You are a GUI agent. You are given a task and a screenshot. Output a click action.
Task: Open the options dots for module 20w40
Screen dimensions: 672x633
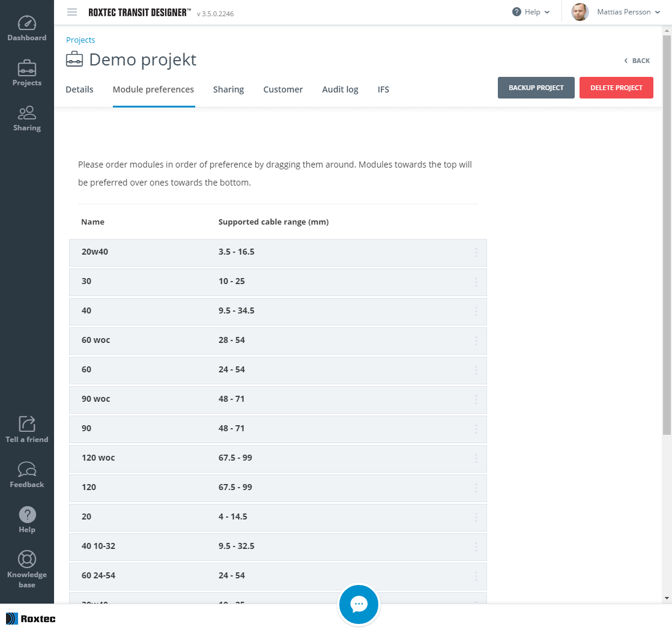(x=476, y=252)
